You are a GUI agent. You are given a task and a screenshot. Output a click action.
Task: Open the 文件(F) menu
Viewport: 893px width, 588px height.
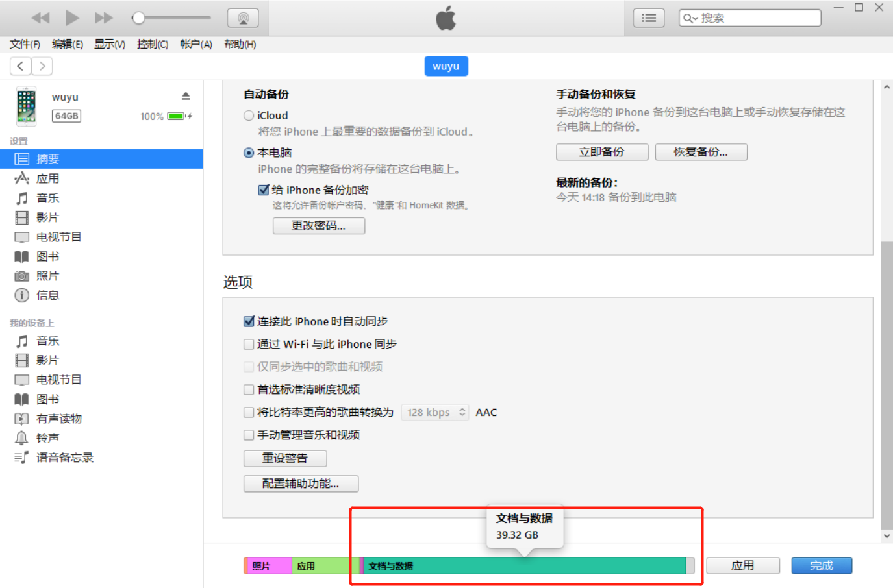click(x=25, y=44)
